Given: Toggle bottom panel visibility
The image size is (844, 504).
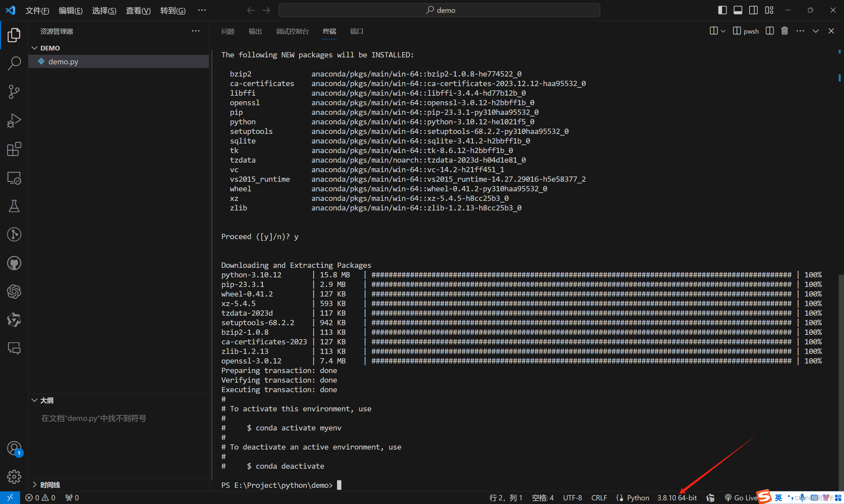Looking at the screenshot, I should tap(738, 10).
